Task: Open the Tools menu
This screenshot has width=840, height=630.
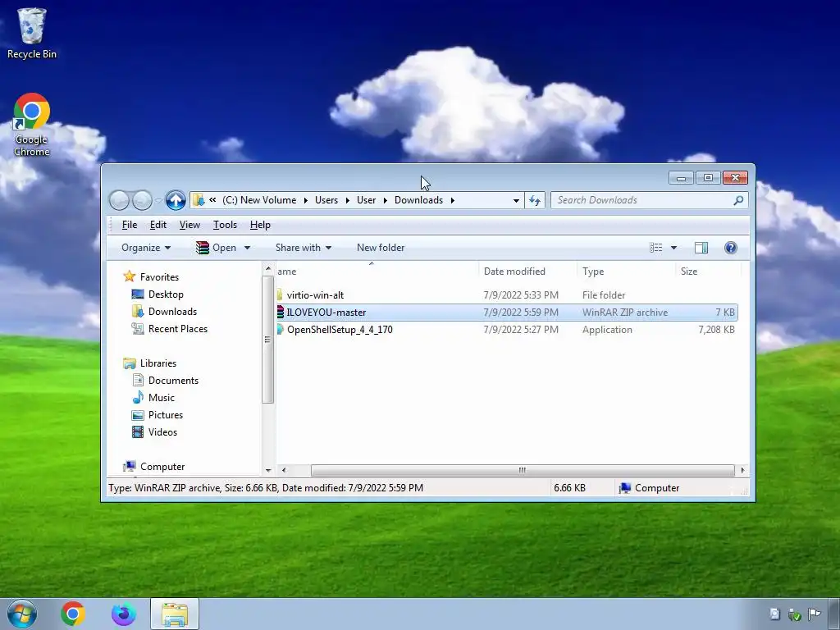Action: [225, 225]
